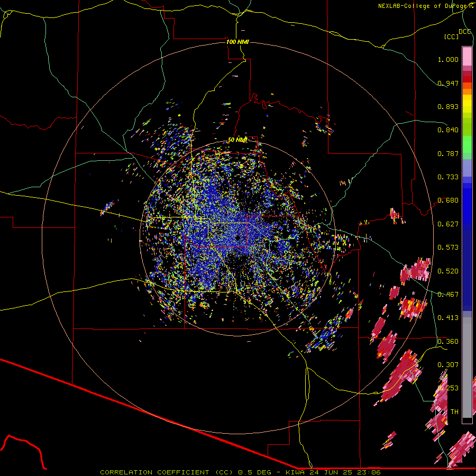Select the 0.253 scale value
Viewport: 476px width, 476px height.
coord(448,388)
